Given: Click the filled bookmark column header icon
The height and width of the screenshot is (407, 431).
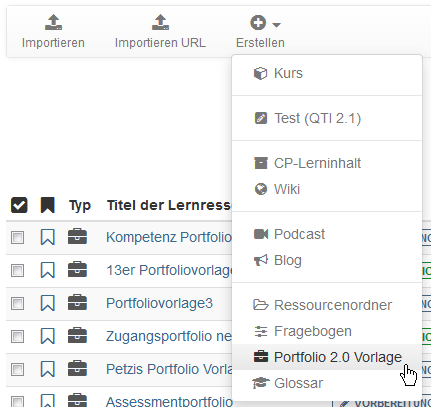Looking at the screenshot, I should (48, 205).
